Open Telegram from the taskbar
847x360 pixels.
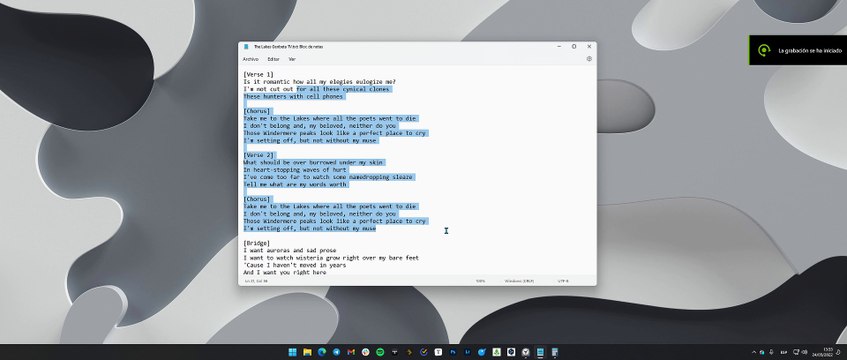coord(337,352)
